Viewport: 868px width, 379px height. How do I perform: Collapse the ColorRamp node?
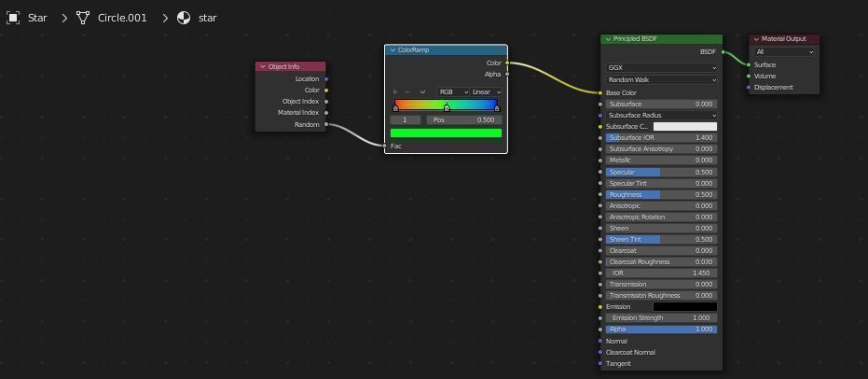click(x=392, y=49)
